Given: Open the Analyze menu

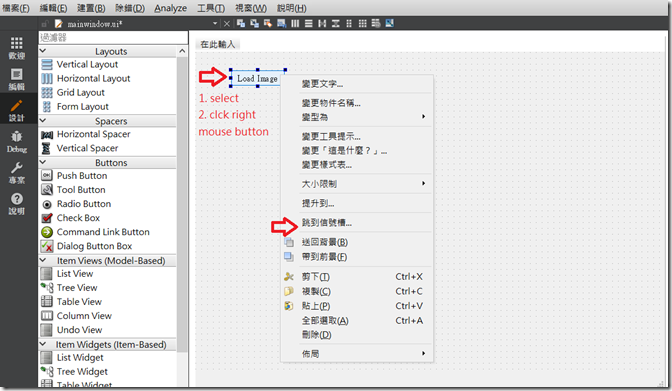Looking at the screenshot, I should [171, 8].
